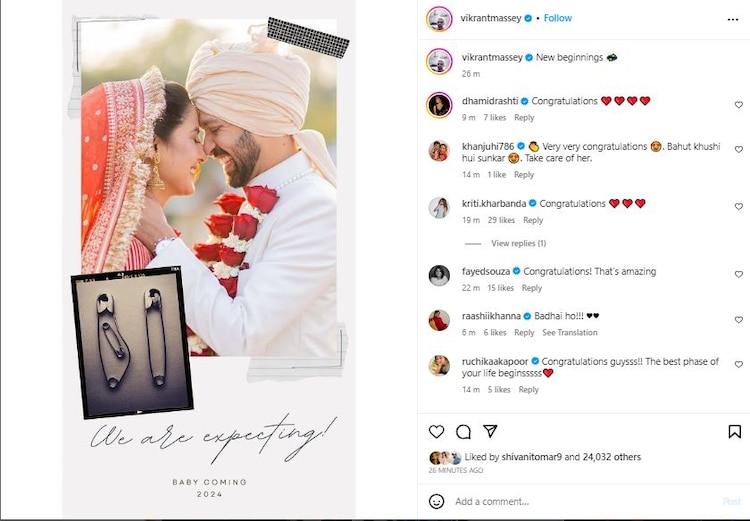Like kriti.kharbanda's comment heart
Screen dimensions: 750x521
pyautogui.click(x=739, y=206)
